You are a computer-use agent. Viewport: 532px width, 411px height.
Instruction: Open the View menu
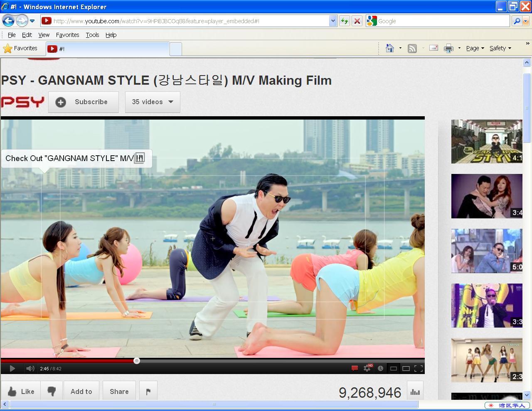44,35
